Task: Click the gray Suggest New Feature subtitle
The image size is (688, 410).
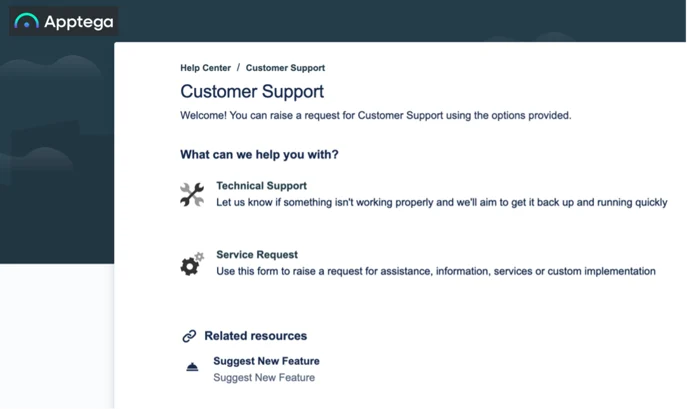Action: coord(264,378)
